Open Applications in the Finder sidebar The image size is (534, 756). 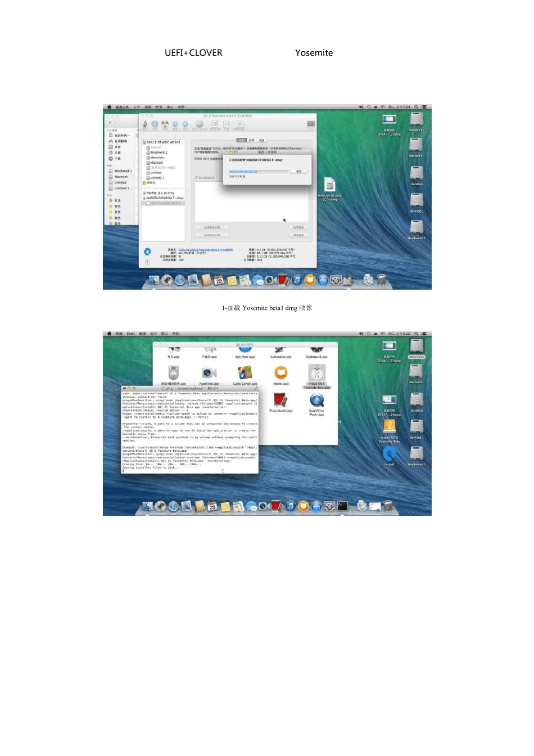click(119, 141)
